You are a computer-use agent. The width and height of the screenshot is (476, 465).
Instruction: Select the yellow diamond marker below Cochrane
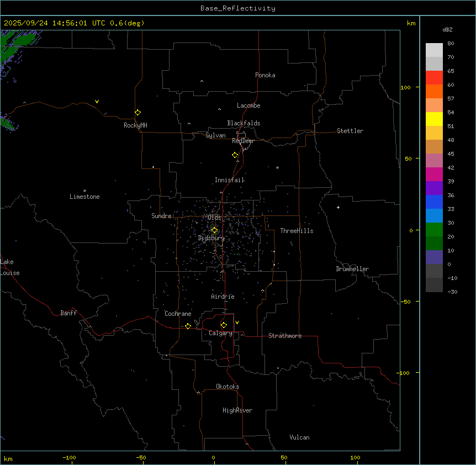click(188, 326)
